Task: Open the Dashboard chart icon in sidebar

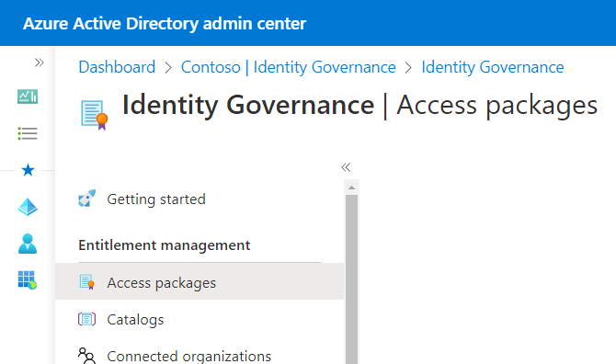Action: click(28, 97)
